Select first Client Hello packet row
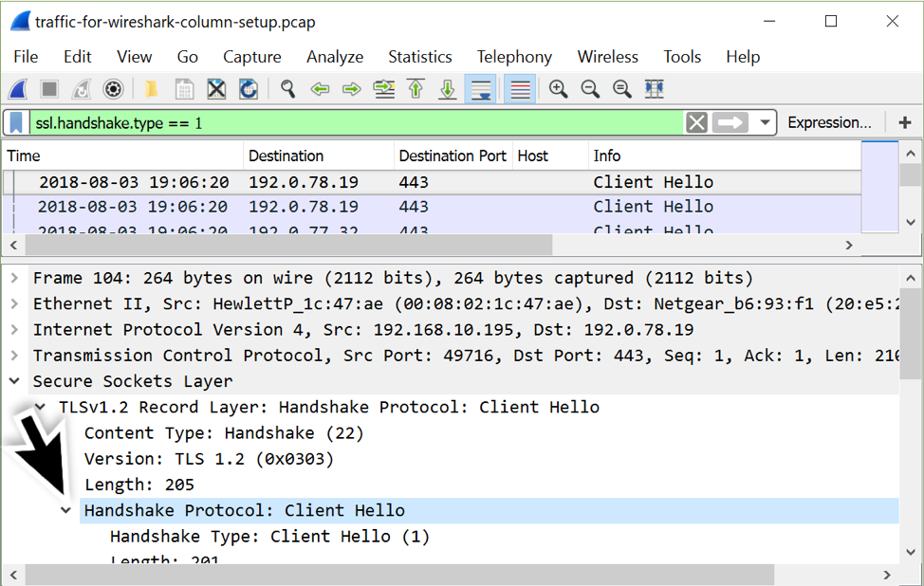Viewport: 924px width, 586px height. tap(432, 182)
